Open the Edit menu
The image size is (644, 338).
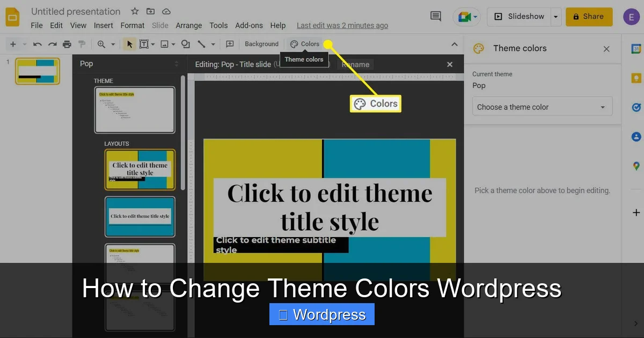[56, 25]
